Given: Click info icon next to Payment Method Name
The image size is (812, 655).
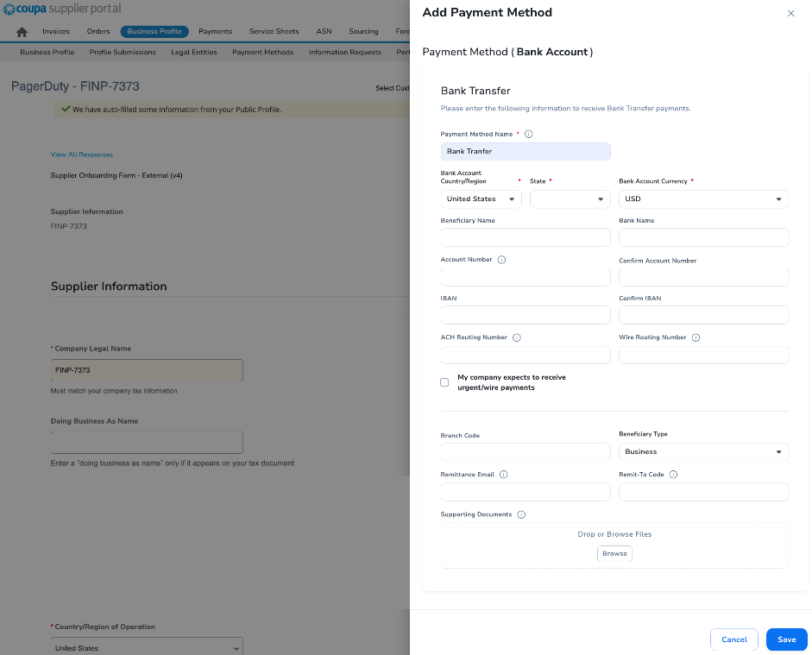Looking at the screenshot, I should [x=529, y=134].
